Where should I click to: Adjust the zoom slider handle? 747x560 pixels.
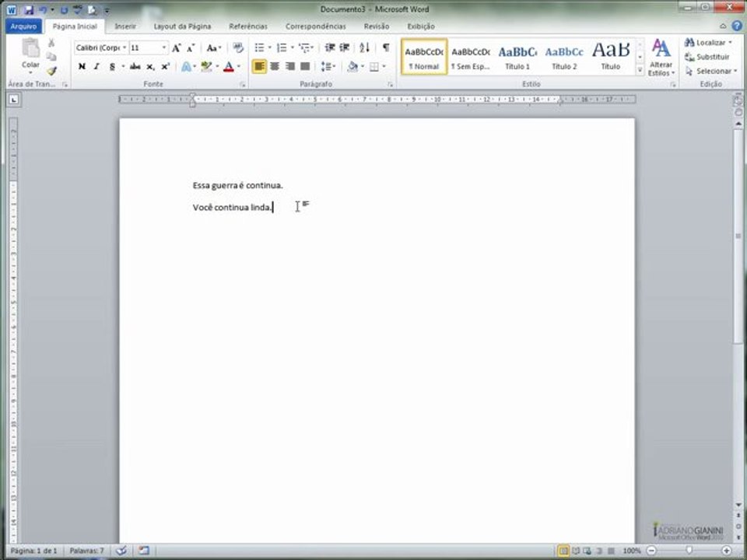tap(689, 551)
